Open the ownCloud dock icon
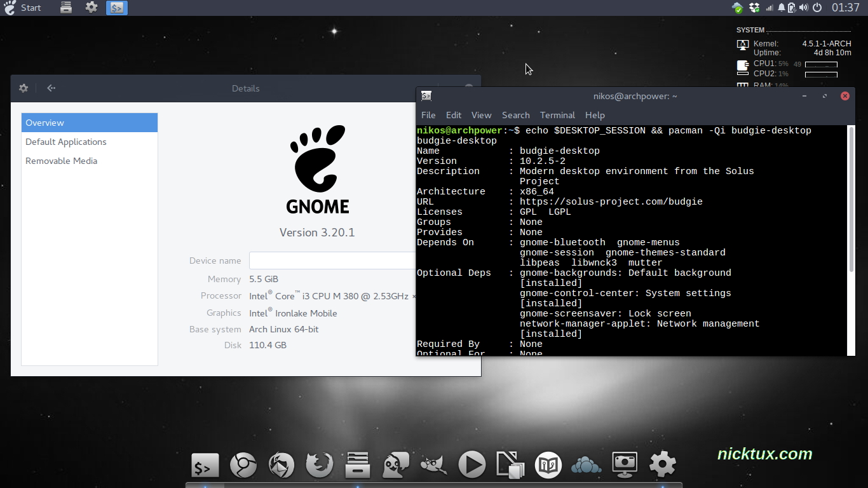Viewport: 868px width, 488px height. (586, 465)
